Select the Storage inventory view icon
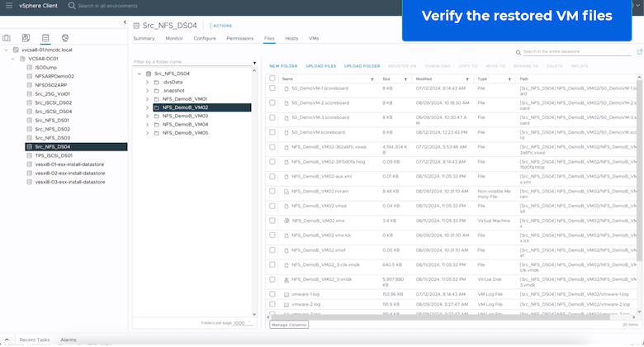The height and width of the screenshot is (347, 644). point(45,38)
